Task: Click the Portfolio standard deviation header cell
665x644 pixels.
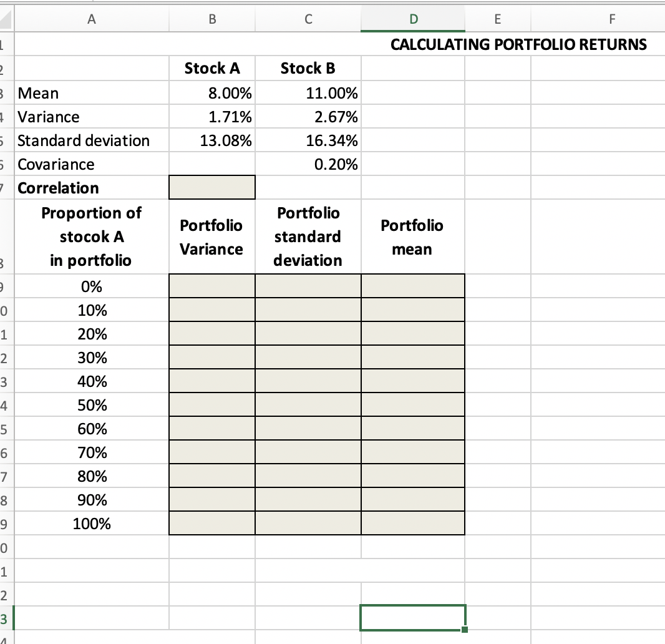Action: click(x=308, y=237)
